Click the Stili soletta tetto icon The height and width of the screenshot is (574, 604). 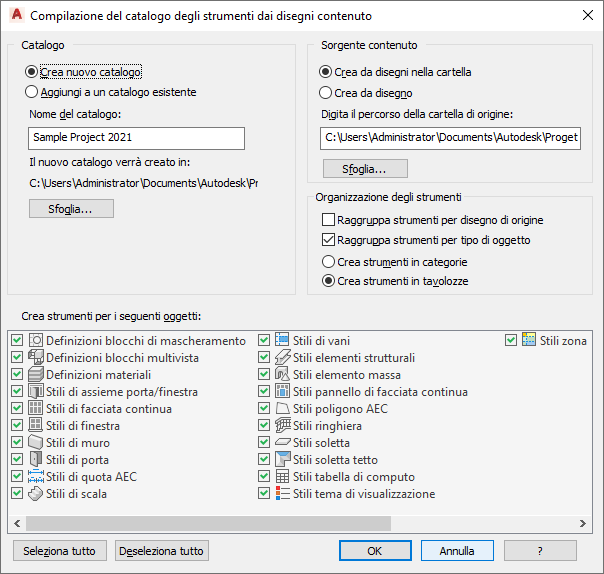tap(283, 460)
